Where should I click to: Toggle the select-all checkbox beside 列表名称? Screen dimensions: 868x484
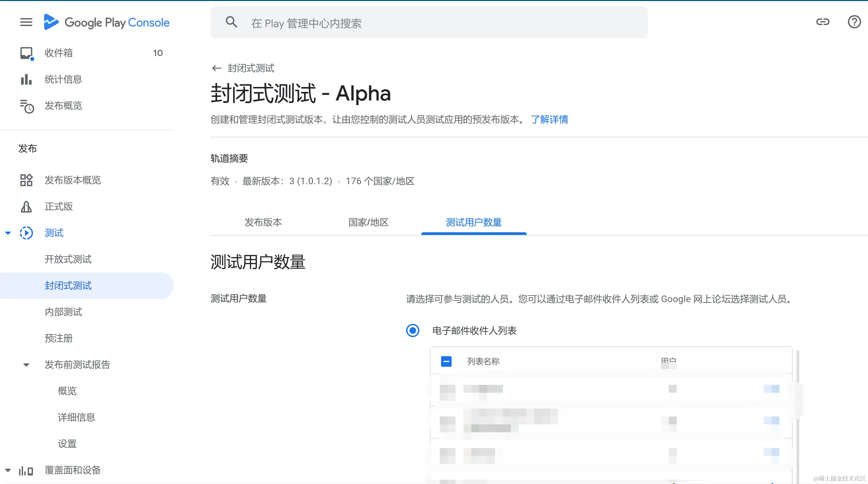point(446,361)
